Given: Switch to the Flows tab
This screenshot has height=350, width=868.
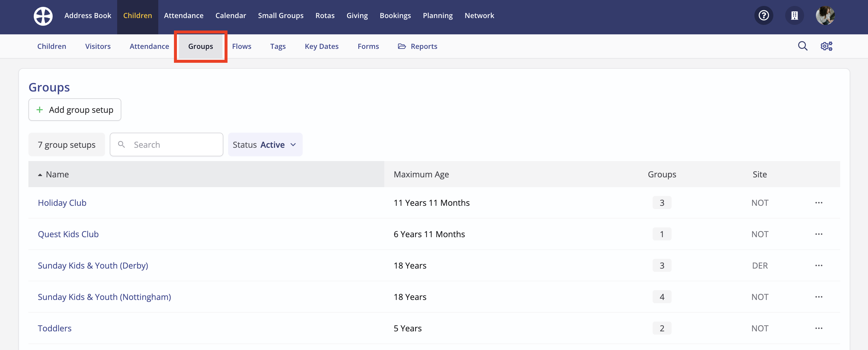Looking at the screenshot, I should point(242,46).
